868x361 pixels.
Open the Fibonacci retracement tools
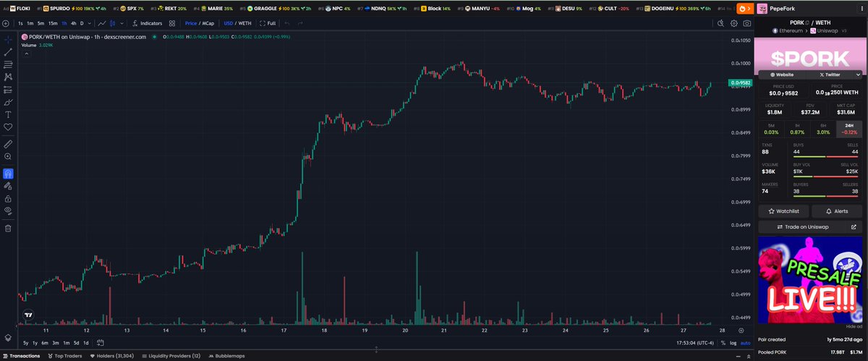(8, 64)
